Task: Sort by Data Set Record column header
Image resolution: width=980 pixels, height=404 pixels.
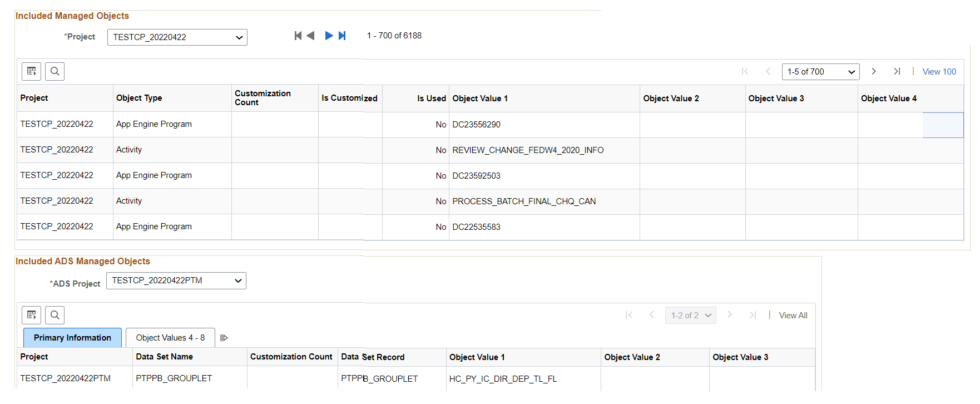Action: pos(373,357)
